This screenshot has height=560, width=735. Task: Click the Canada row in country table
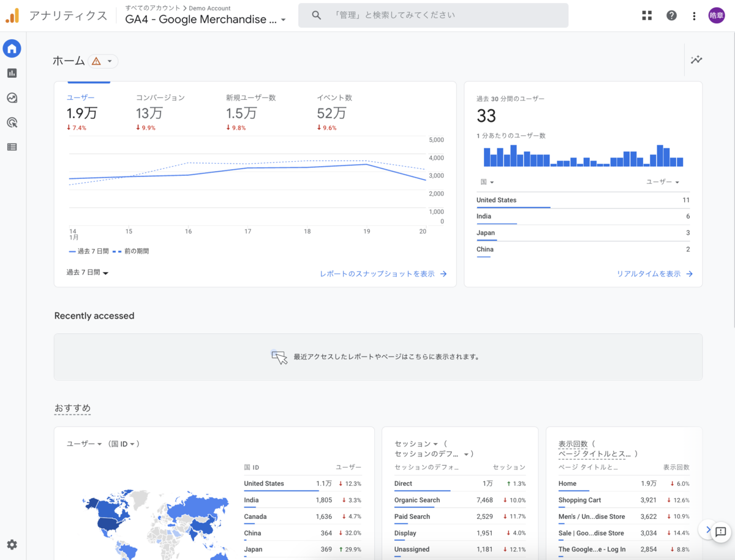point(303,516)
